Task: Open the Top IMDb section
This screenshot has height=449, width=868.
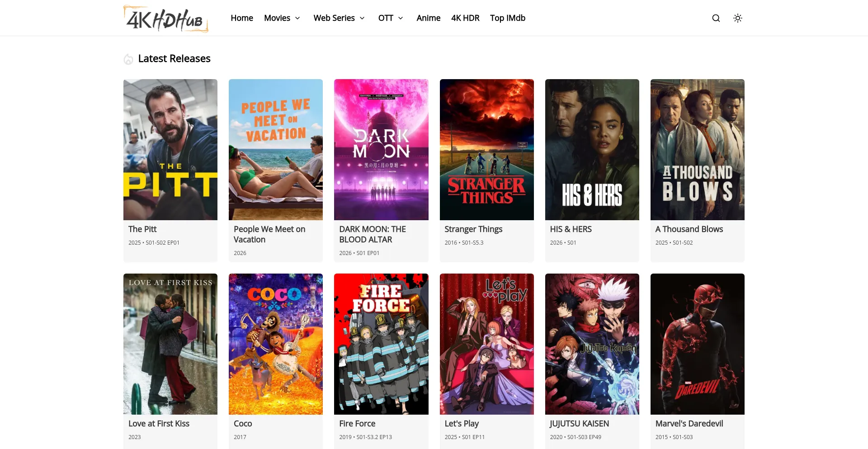Action: (508, 18)
